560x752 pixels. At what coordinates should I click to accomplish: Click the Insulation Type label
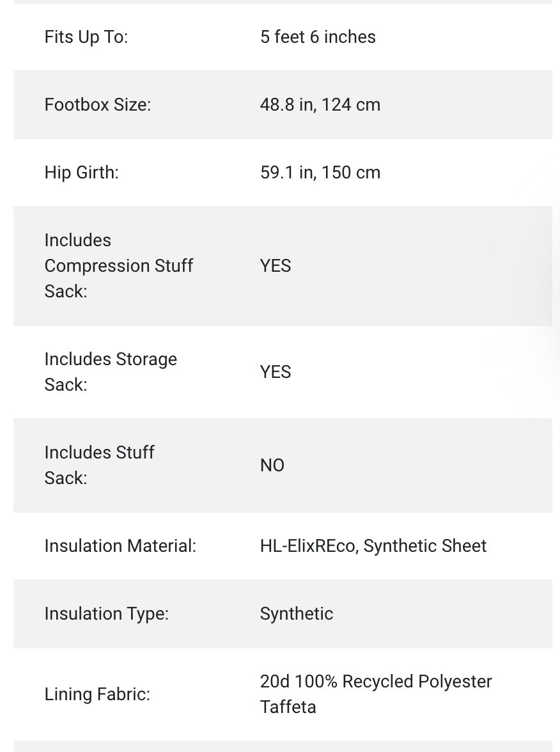tap(106, 614)
